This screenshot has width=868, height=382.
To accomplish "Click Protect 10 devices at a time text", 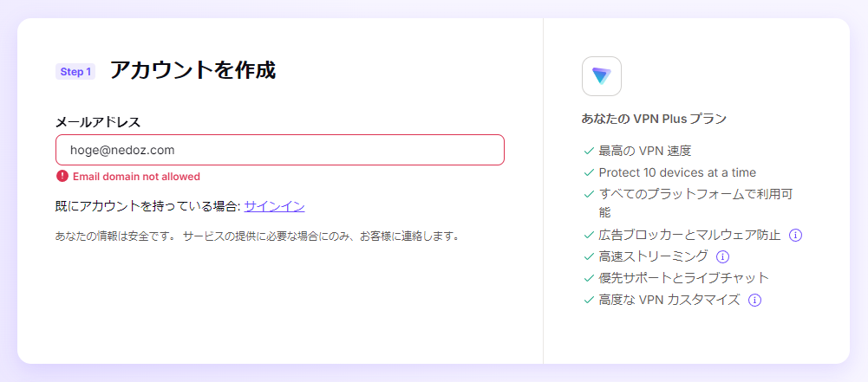I will pos(677,172).
